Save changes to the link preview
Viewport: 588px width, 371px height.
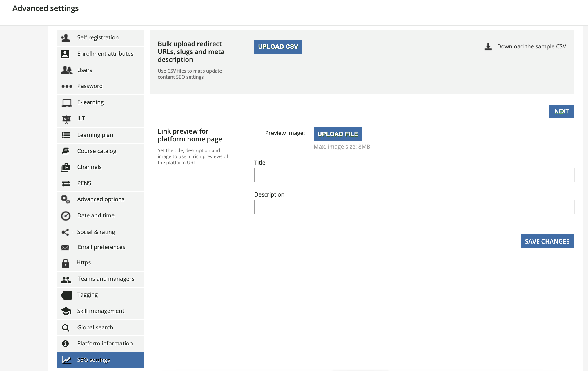pyautogui.click(x=547, y=242)
